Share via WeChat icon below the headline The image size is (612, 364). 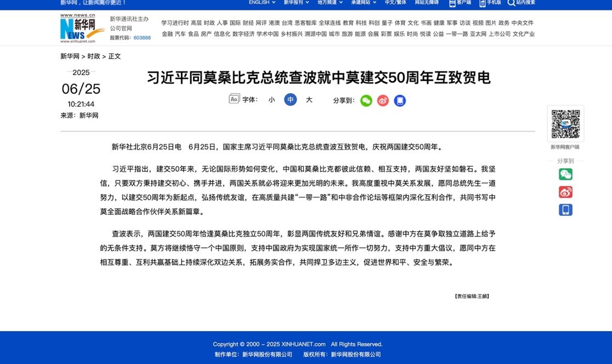coord(366,101)
